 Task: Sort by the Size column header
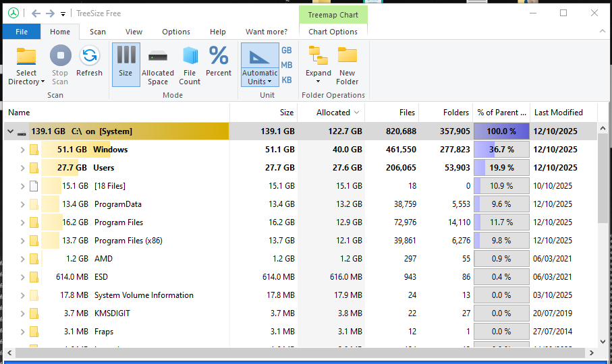point(263,113)
